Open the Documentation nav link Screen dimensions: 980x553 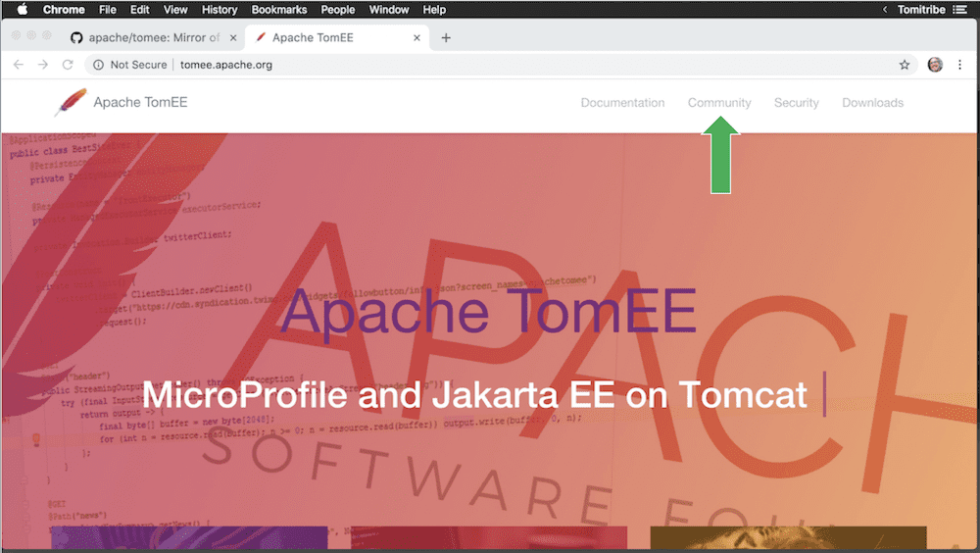pos(622,103)
